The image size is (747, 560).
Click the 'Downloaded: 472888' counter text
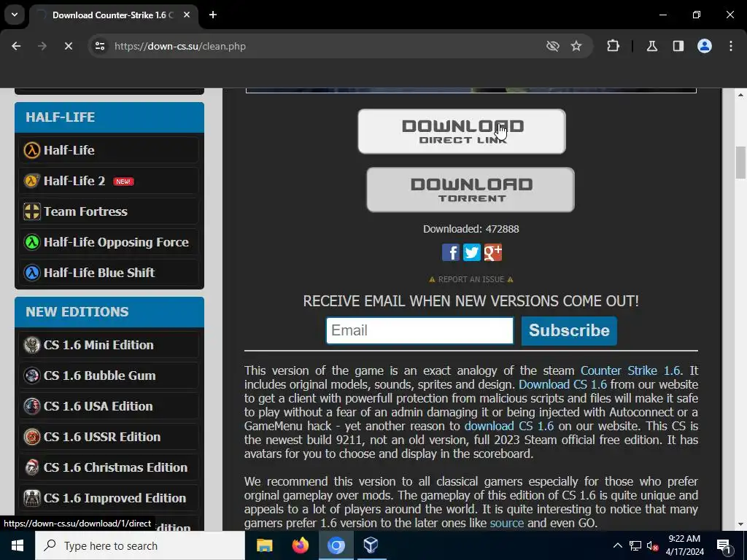click(x=471, y=229)
